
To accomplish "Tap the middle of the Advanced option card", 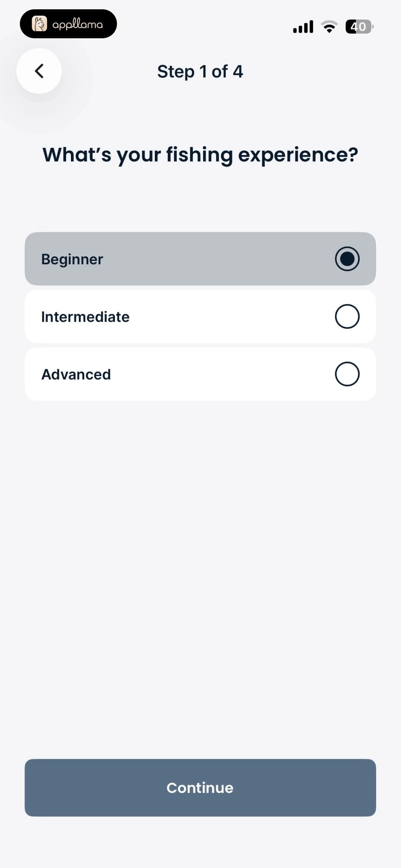I will [x=200, y=374].
